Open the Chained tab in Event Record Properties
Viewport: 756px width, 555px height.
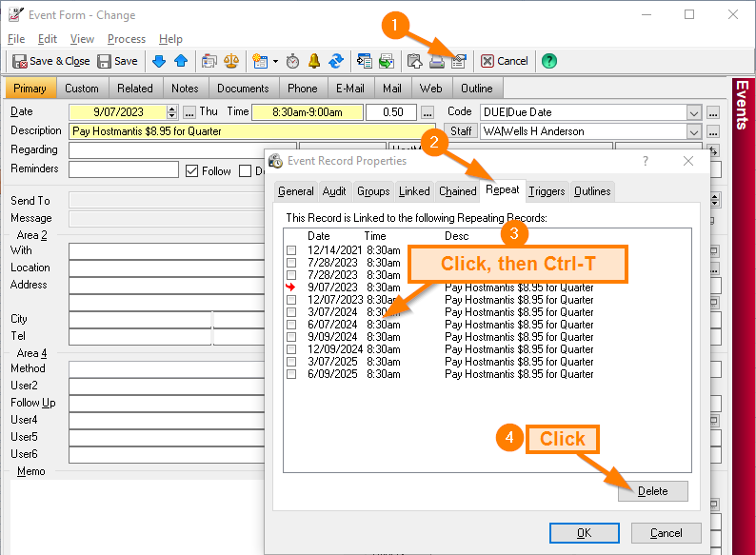tap(458, 191)
